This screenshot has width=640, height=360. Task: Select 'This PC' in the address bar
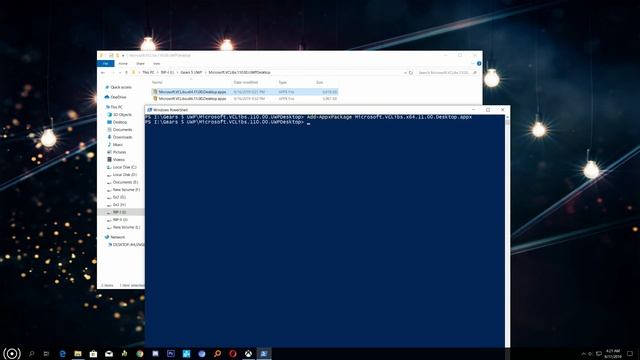coord(148,73)
